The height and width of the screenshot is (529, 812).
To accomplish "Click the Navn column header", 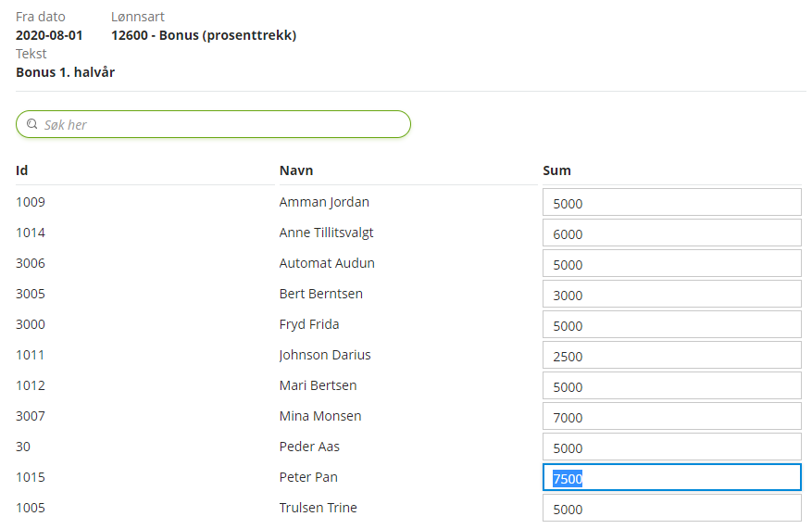I will click(296, 170).
